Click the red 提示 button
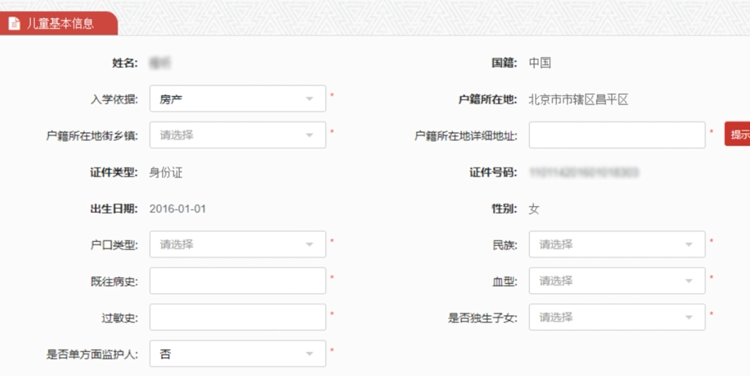The height and width of the screenshot is (376, 755). [740, 134]
